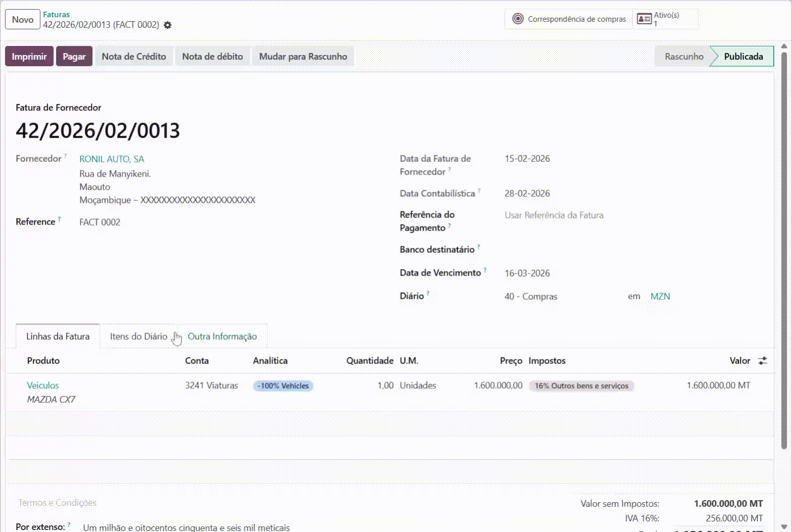Click the -100% Vehicles analytic tag
This screenshot has width=792, height=532.
click(x=283, y=386)
